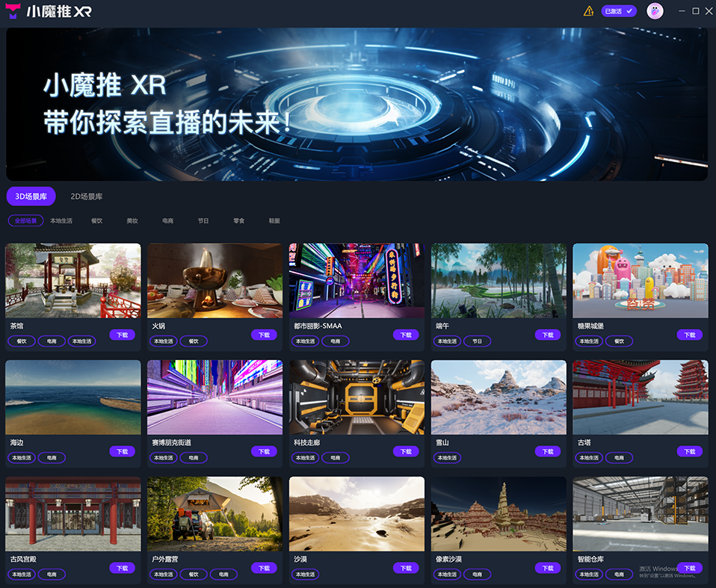Click the yellow warning triangle icon

click(589, 11)
